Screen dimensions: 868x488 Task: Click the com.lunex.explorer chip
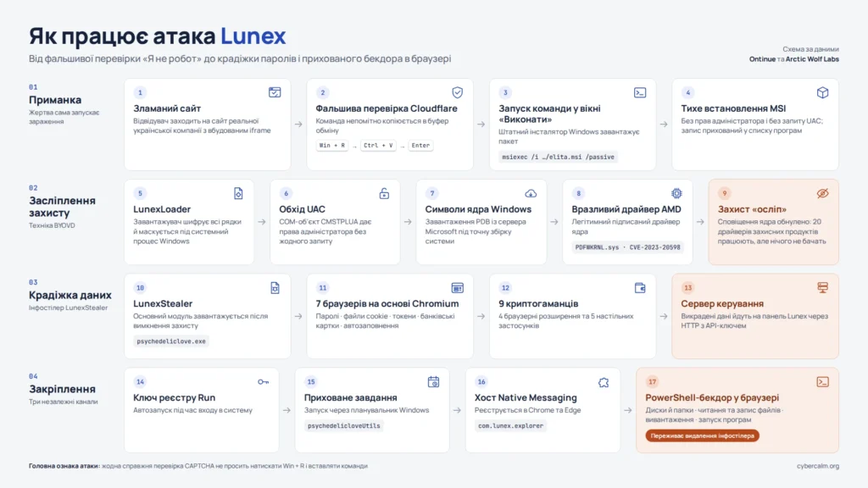(x=510, y=426)
